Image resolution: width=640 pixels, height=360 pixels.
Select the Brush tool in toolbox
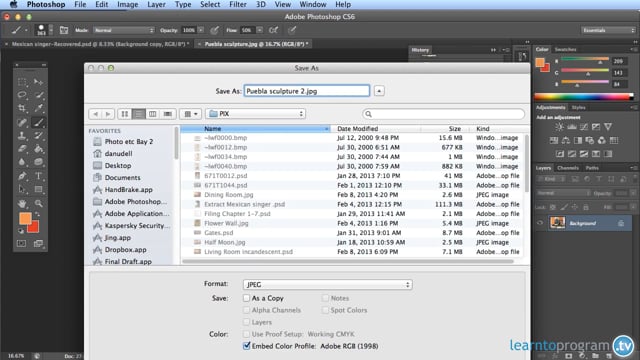(38, 122)
